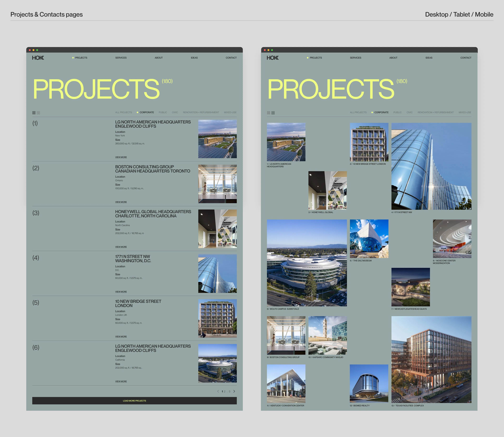504x437 pixels.
Task: Open grid image 7 / NewcastleGateshead Quays
Action: pos(411,287)
